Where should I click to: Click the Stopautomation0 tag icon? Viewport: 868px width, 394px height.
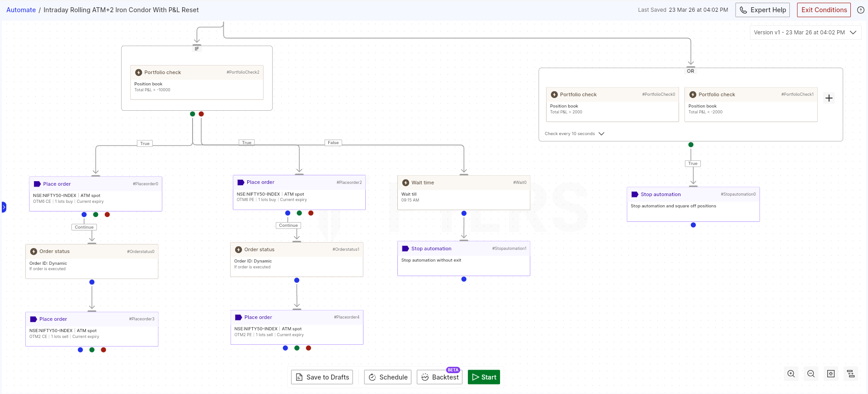click(x=635, y=194)
